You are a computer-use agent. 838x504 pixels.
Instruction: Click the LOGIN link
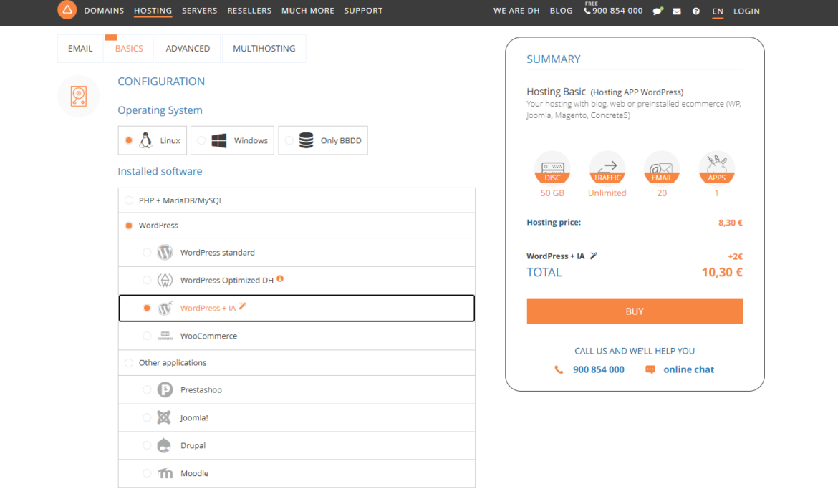tap(746, 11)
